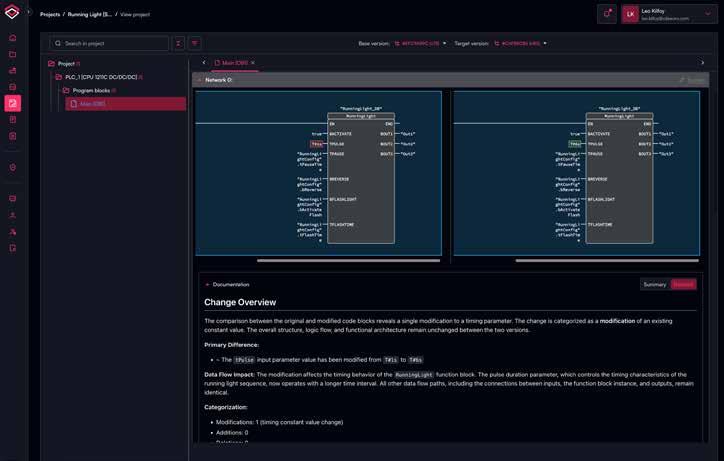Click the document icon just below the highlighted sidebar icon
This screenshot has height=461, width=724.
click(12, 120)
